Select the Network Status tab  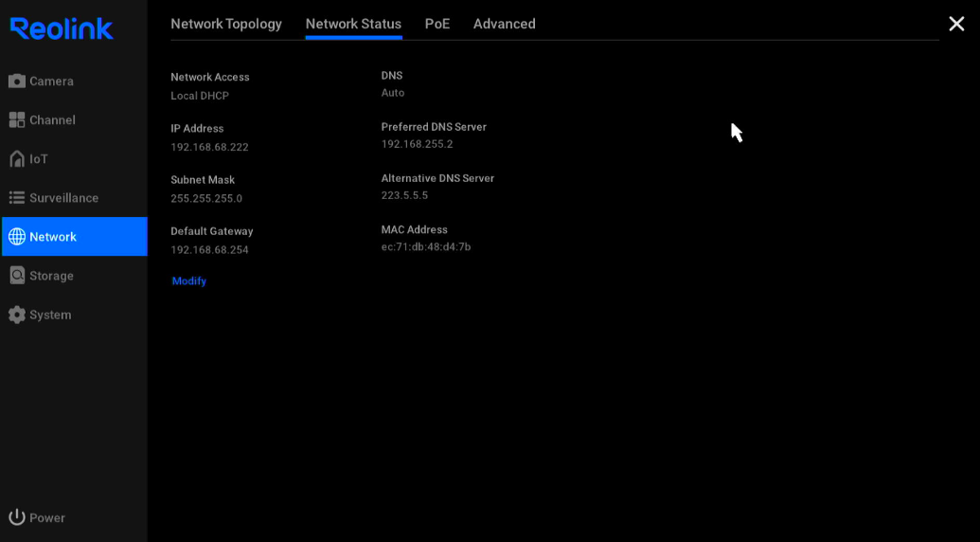[x=353, y=24]
